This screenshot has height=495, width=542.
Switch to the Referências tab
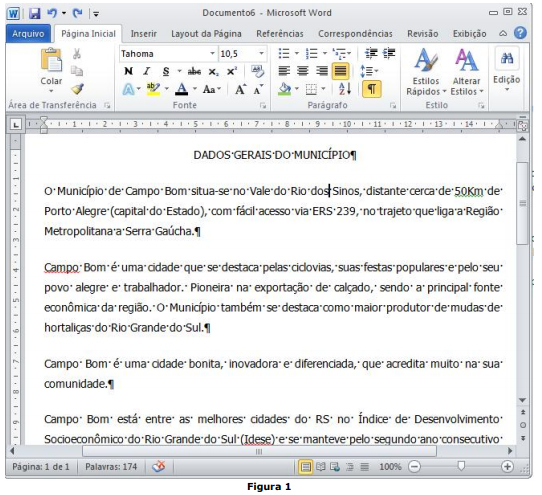[x=280, y=34]
